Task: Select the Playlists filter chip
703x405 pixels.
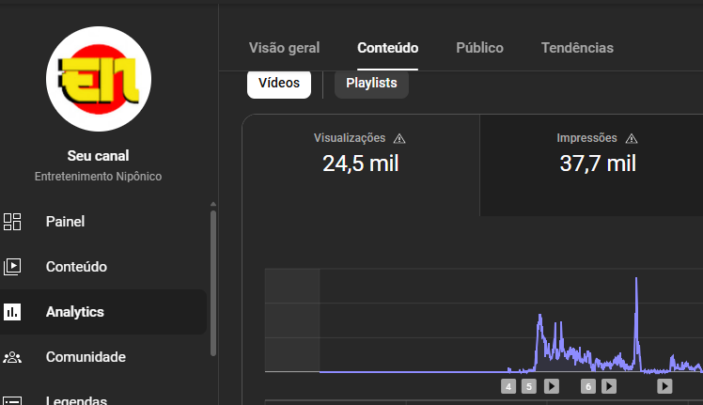Action: tap(372, 83)
